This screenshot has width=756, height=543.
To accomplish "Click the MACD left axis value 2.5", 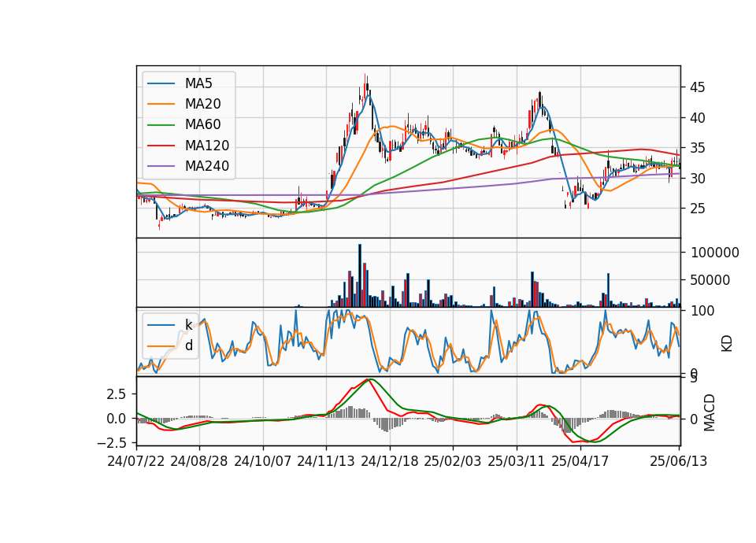I will coord(117,394).
